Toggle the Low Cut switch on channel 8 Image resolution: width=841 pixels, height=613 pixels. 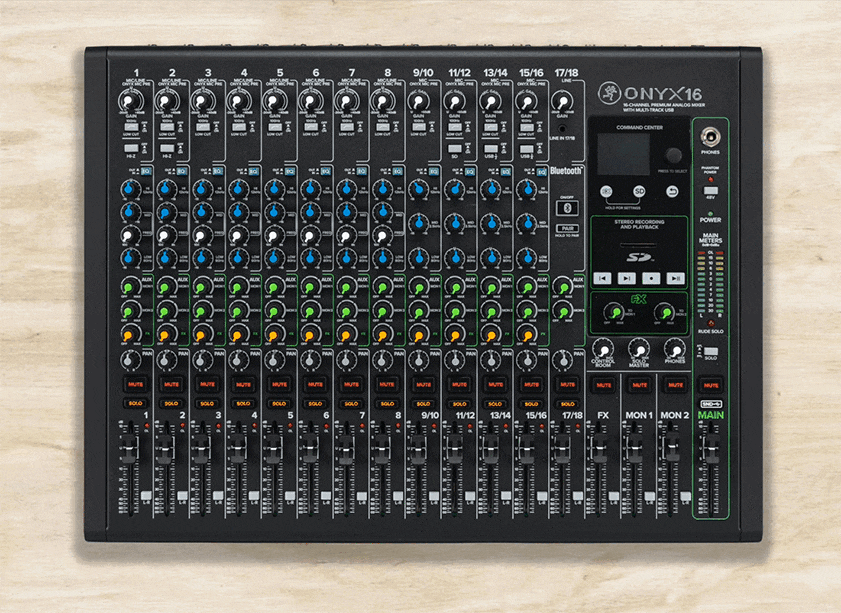pos(383,127)
